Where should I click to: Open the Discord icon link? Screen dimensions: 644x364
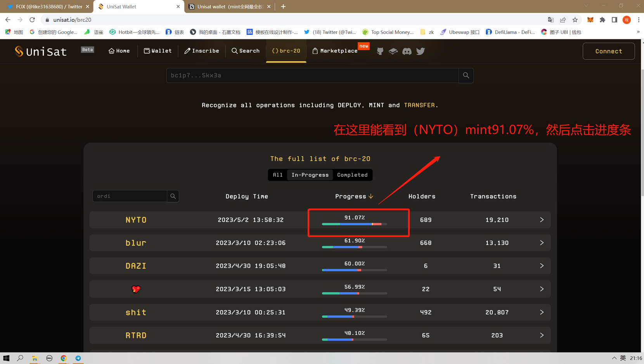point(407,51)
